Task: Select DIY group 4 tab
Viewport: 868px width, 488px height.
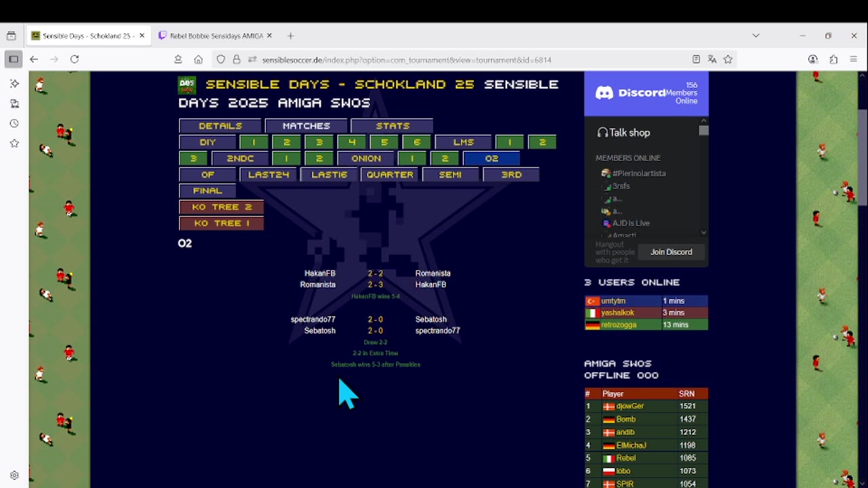Action: [x=351, y=142]
